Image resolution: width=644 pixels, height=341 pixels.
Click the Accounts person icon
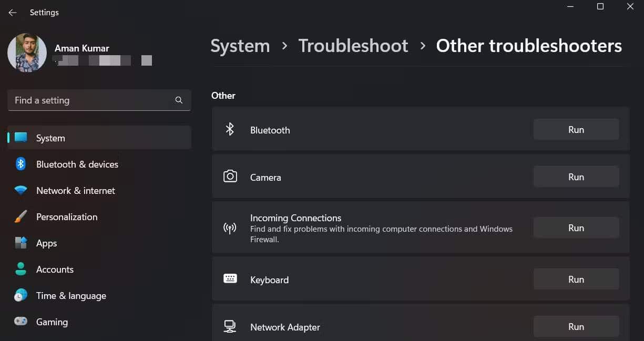pyautogui.click(x=21, y=270)
